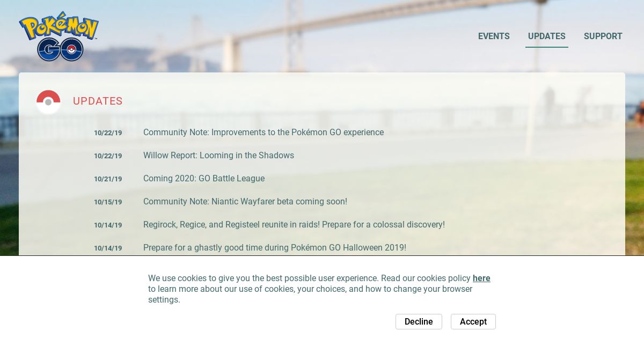644x338 pixels.
Task: Open the Support page
Action: (x=603, y=36)
